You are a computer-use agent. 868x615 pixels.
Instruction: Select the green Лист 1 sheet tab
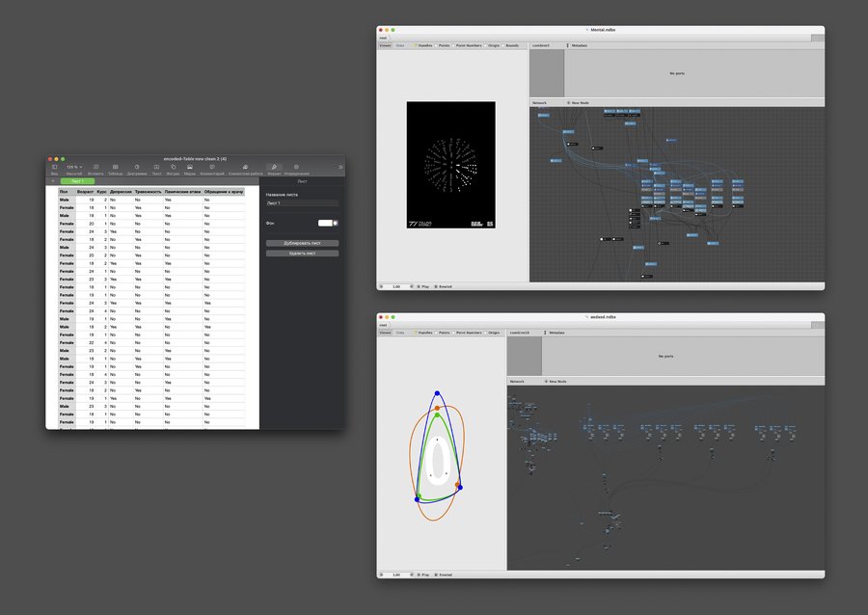click(x=77, y=181)
